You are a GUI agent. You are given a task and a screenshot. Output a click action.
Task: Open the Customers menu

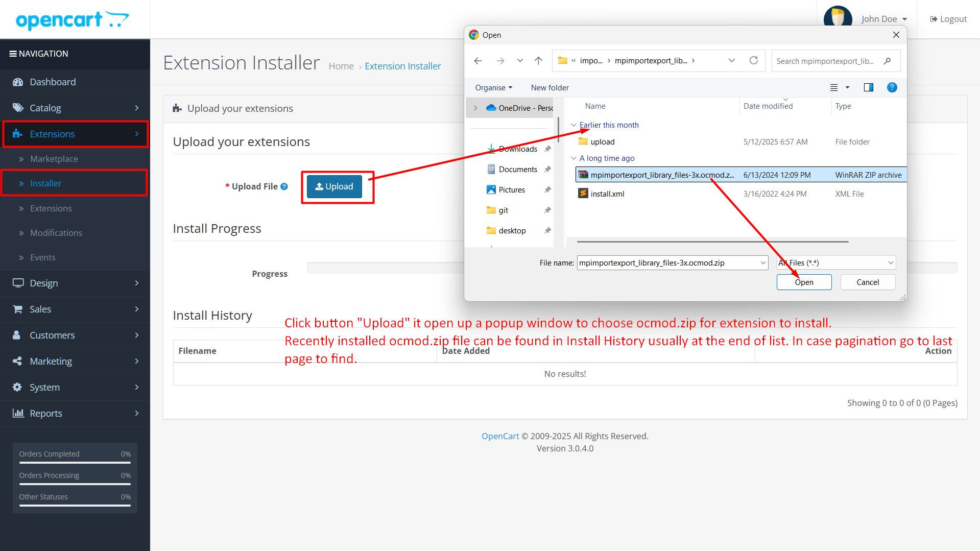click(x=75, y=335)
